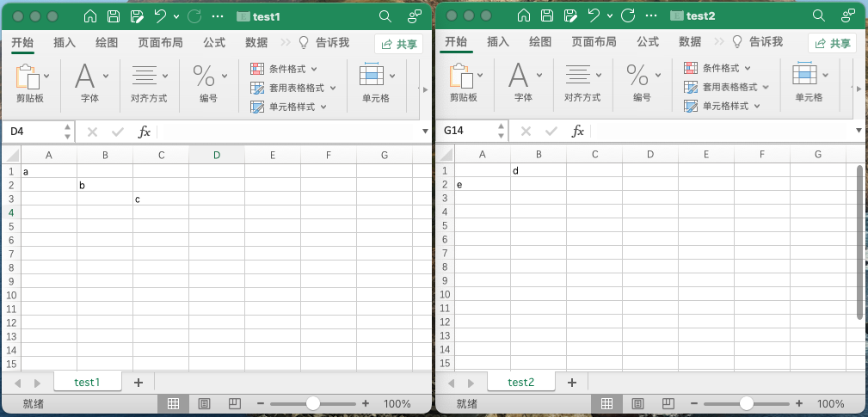This screenshot has height=417, width=868.
Task: Click Save As icon in test2 title bar
Action: (x=570, y=16)
